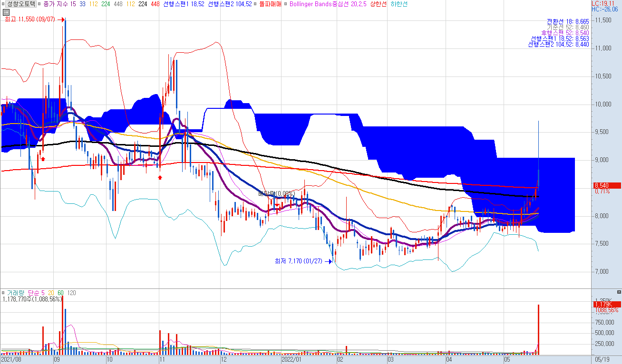Click the 2022/01 date axis label
622x364 pixels.
tap(292, 360)
